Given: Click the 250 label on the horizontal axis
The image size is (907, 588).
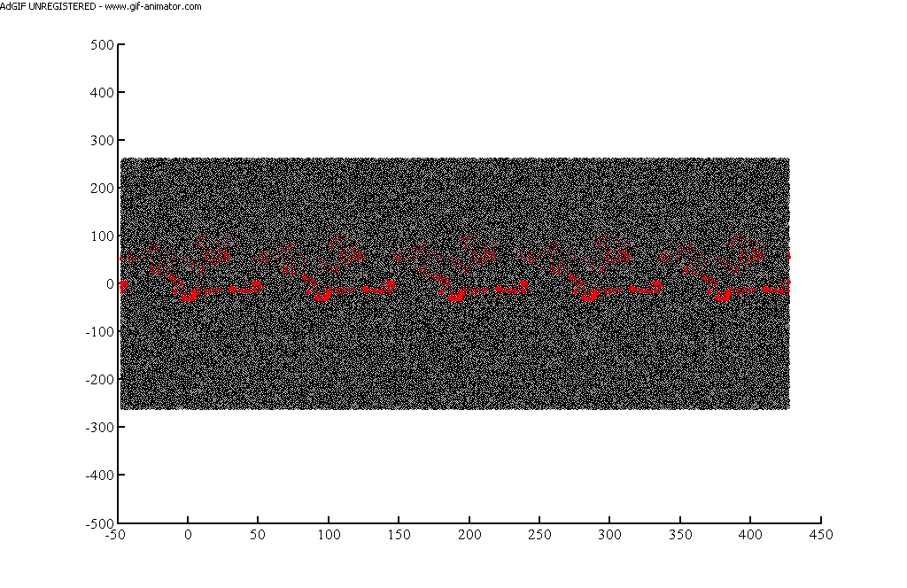Looking at the screenshot, I should (x=539, y=535).
